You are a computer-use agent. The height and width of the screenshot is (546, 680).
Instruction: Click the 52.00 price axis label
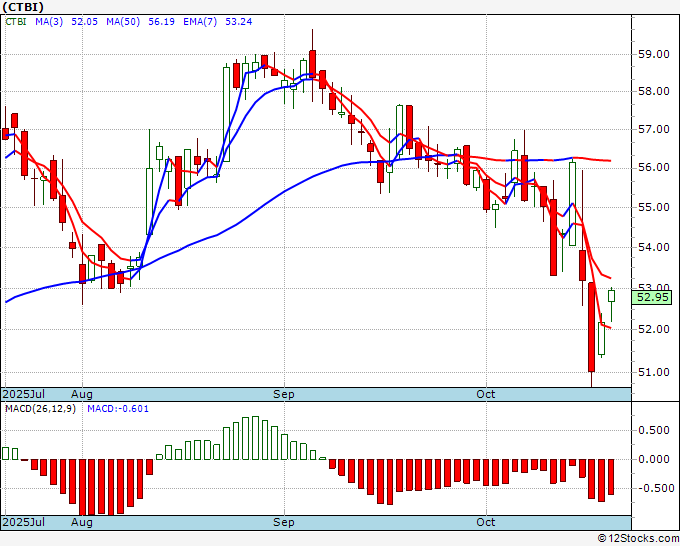pyautogui.click(x=654, y=329)
